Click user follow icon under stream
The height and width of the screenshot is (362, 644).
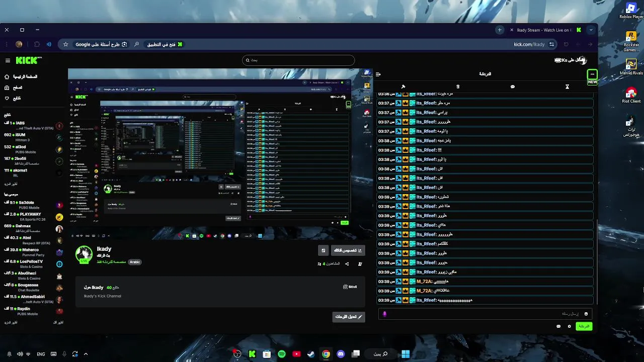[360, 264]
